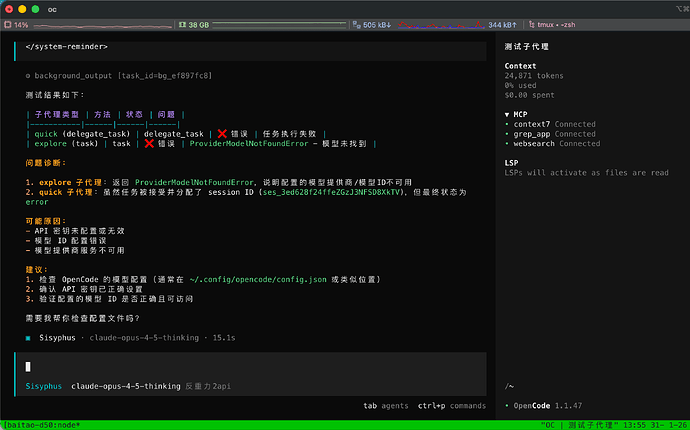
Task: Click the Sisyphus agent label below prompt
Action: point(44,386)
